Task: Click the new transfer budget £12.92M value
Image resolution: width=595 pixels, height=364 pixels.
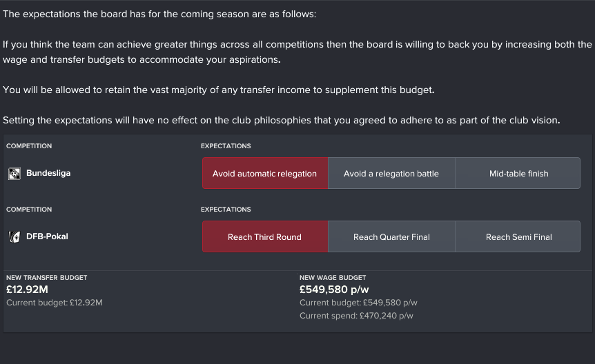Action: [28, 290]
